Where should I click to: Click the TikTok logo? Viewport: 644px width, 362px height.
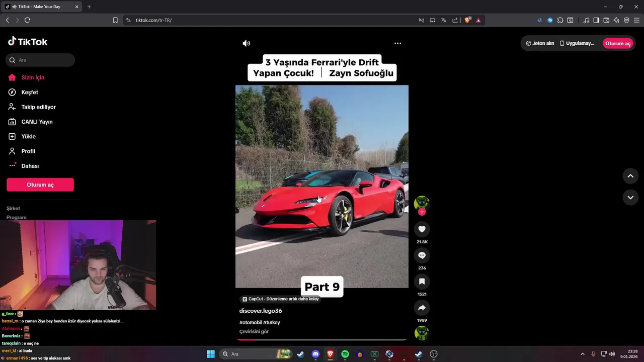click(x=28, y=42)
